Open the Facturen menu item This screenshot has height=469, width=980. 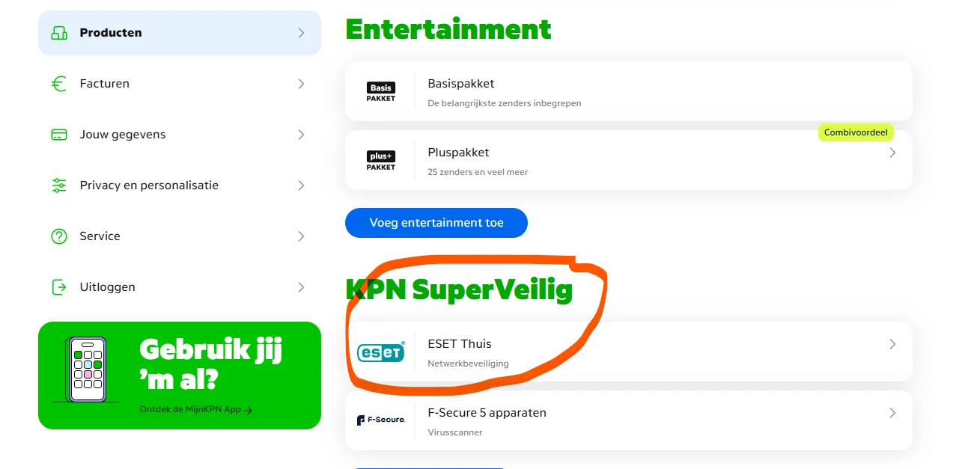click(x=180, y=84)
